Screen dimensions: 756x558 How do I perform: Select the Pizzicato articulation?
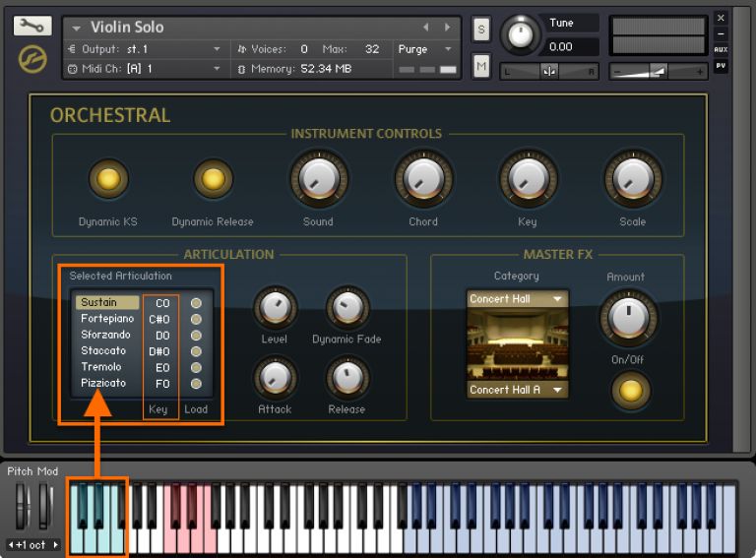pos(103,383)
